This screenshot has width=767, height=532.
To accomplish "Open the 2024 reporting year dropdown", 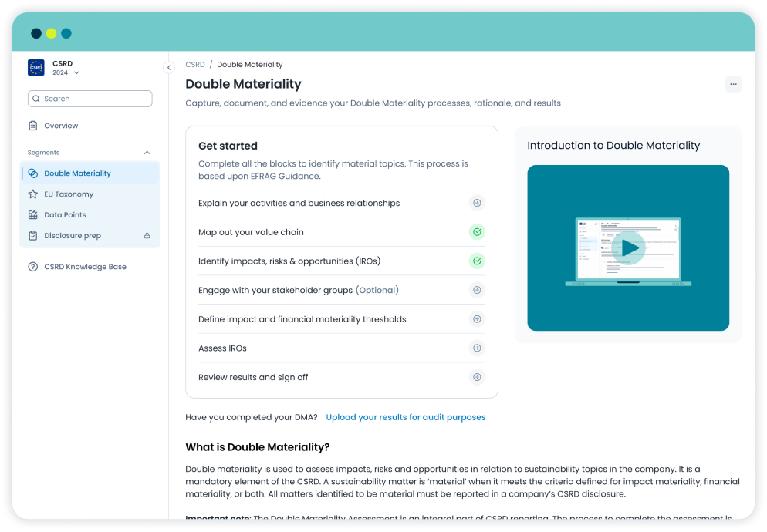I will click(x=66, y=72).
